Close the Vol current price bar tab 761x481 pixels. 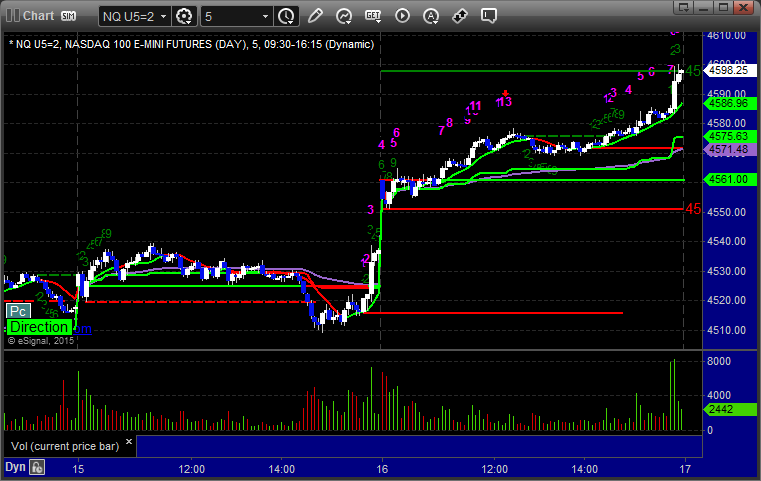[x=129, y=442]
